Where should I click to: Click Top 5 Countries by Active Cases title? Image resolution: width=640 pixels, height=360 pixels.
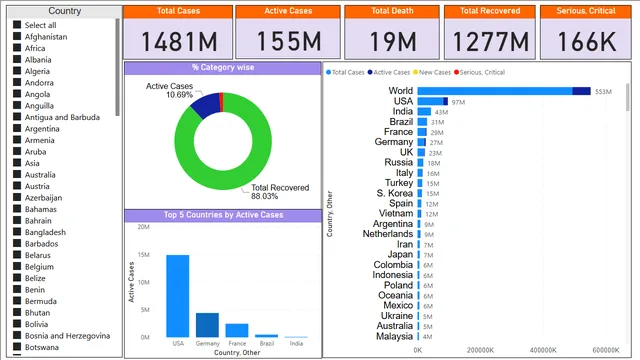pyautogui.click(x=223, y=215)
